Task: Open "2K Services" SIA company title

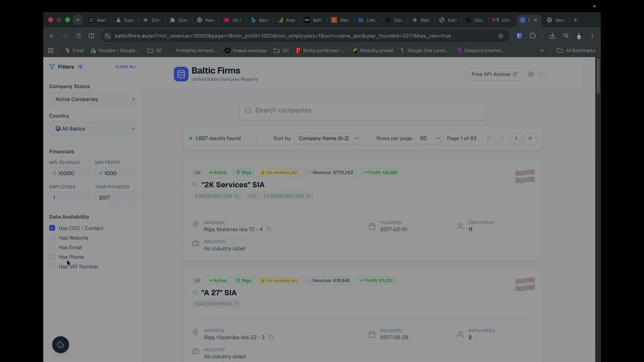Action: click(x=233, y=185)
